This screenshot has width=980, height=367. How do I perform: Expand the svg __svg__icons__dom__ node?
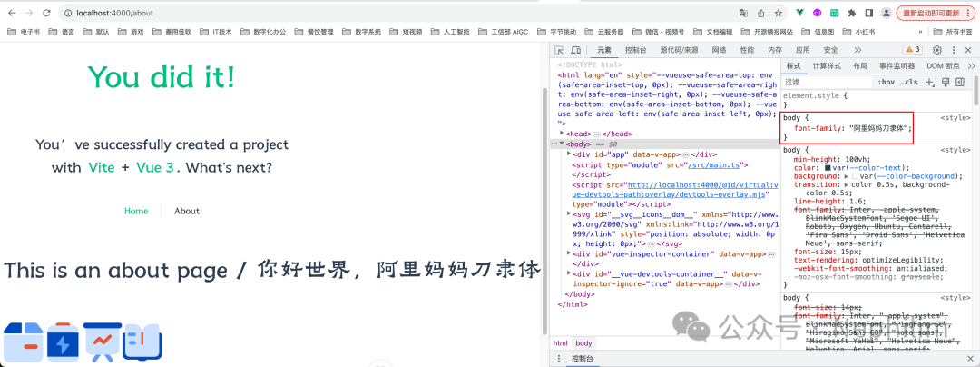tap(568, 213)
